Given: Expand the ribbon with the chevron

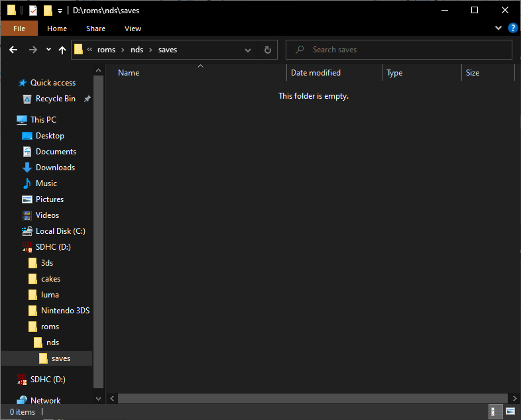Looking at the screenshot, I should pyautogui.click(x=498, y=28).
